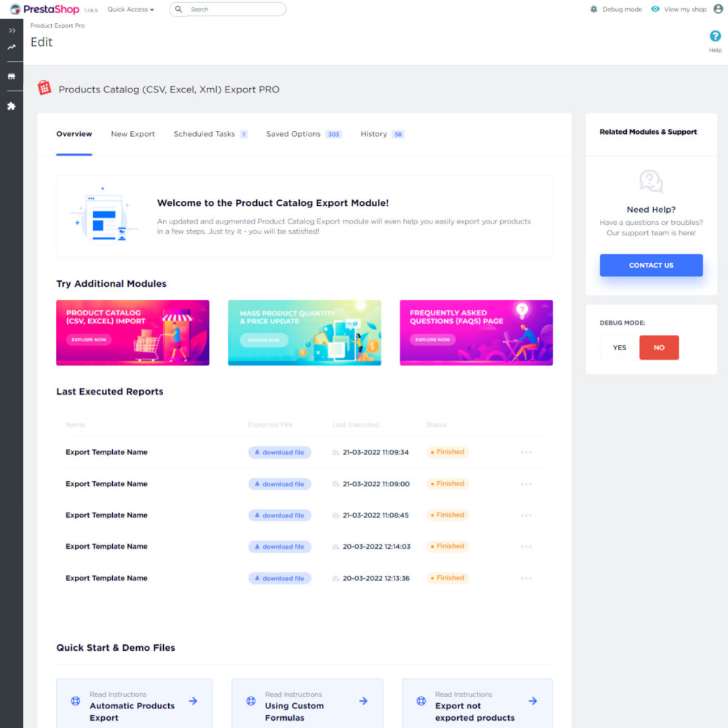
Task: Open the user profile avatar icon
Action: pyautogui.click(x=720, y=9)
